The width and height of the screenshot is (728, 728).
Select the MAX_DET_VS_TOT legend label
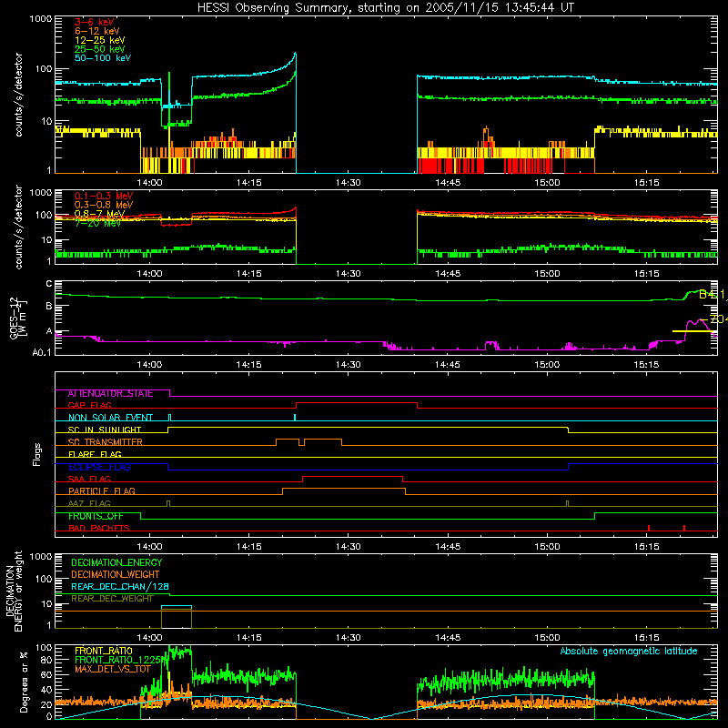(113, 669)
